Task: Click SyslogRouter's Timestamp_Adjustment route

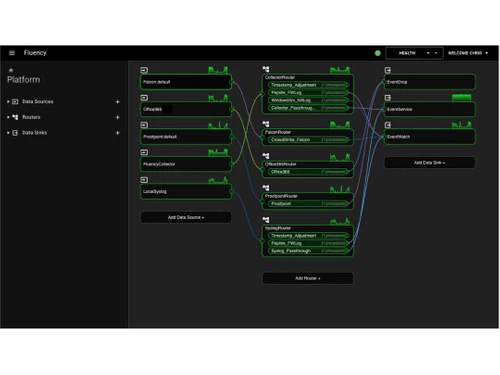Action: point(308,236)
